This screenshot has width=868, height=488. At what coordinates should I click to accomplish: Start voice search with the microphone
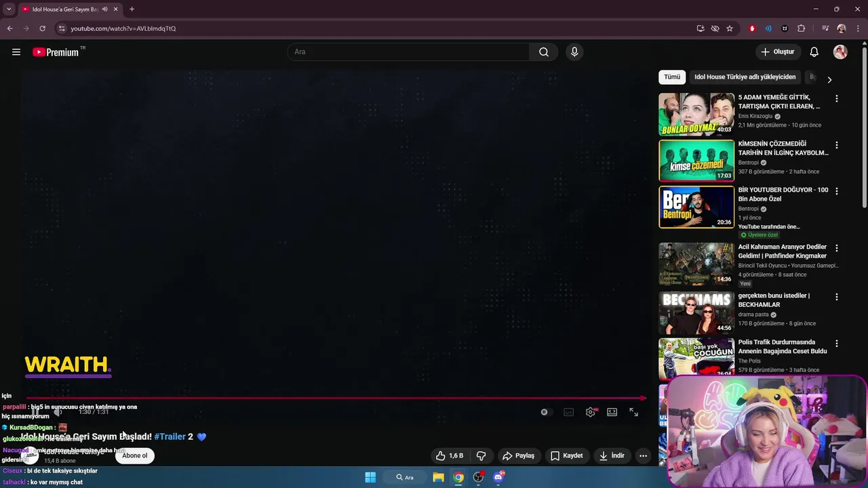[x=574, y=52]
